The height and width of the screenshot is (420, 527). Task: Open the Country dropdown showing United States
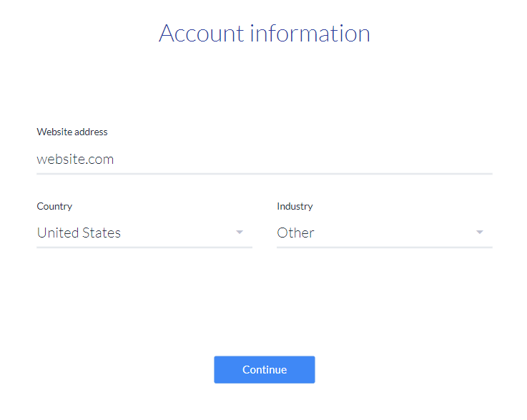tap(144, 233)
